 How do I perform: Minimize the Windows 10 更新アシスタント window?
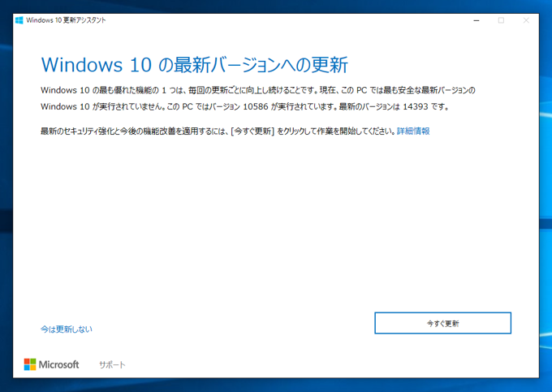click(477, 20)
